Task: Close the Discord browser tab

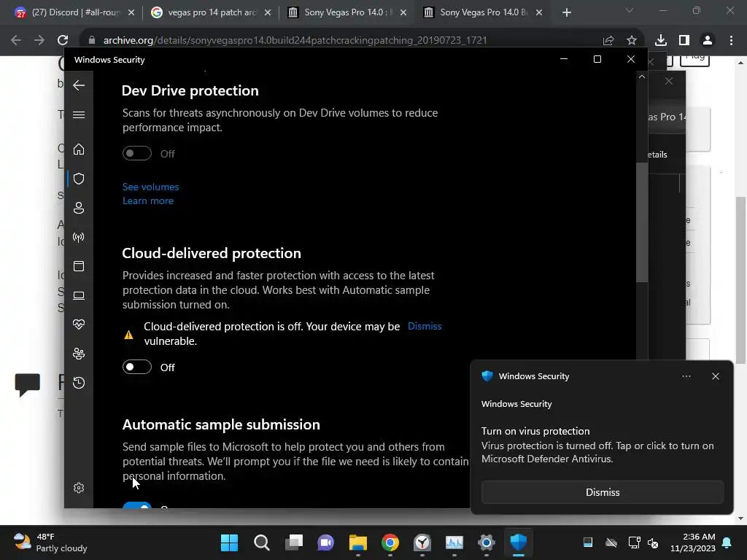Action: click(131, 13)
